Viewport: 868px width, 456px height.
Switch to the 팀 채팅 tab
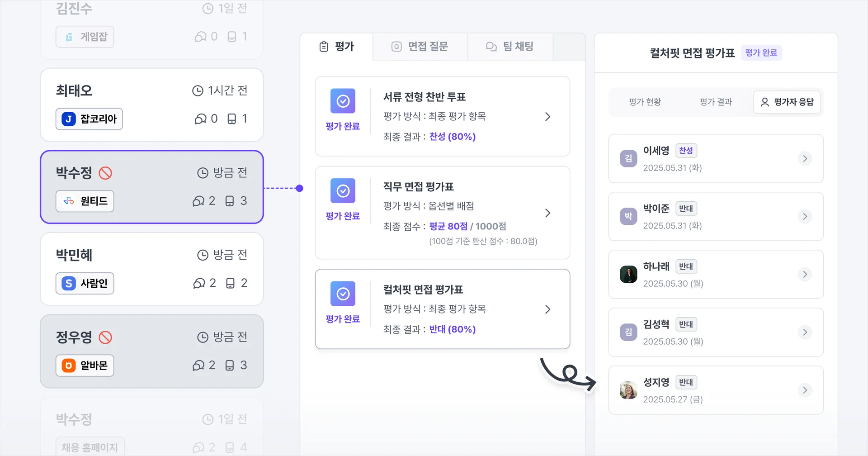pos(510,46)
